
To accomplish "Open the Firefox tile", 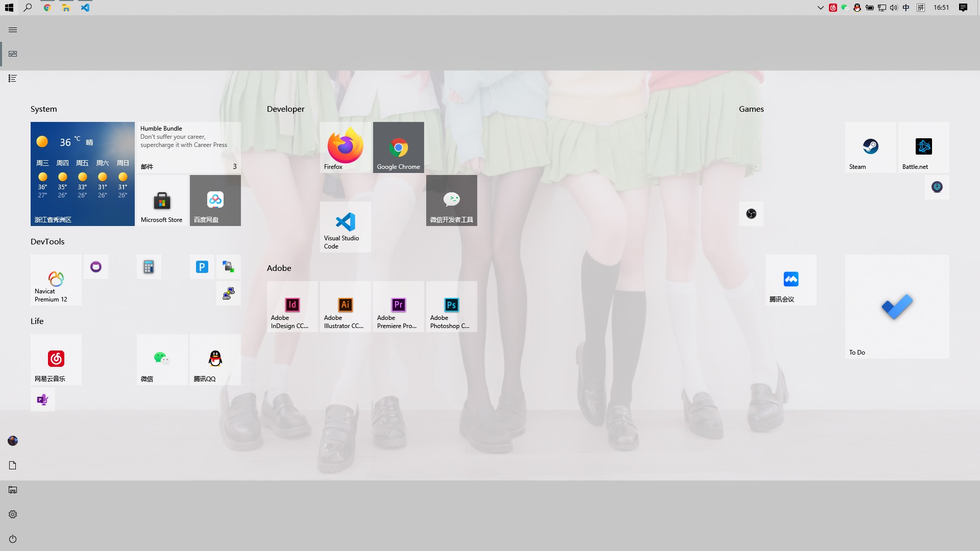I will coord(346,147).
